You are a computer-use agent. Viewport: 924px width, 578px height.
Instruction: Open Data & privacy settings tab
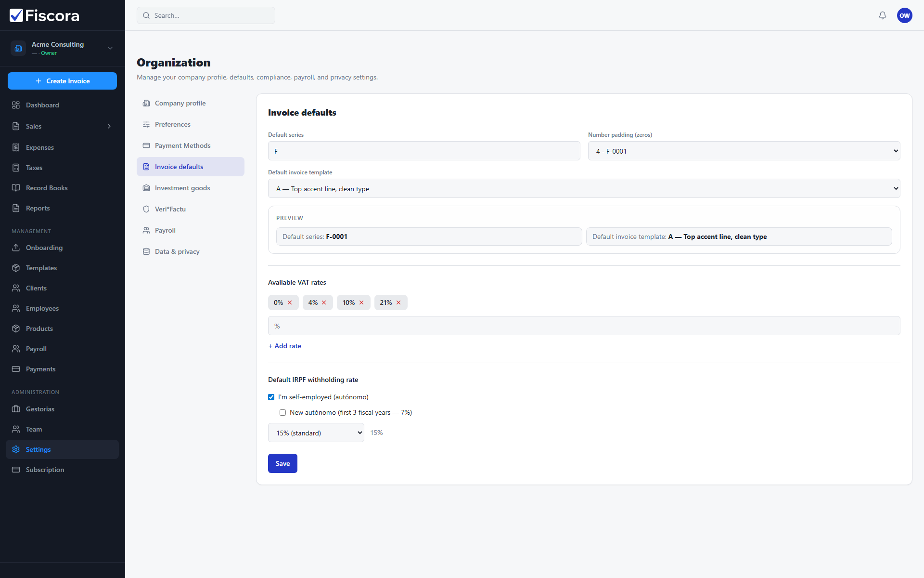pos(191,251)
